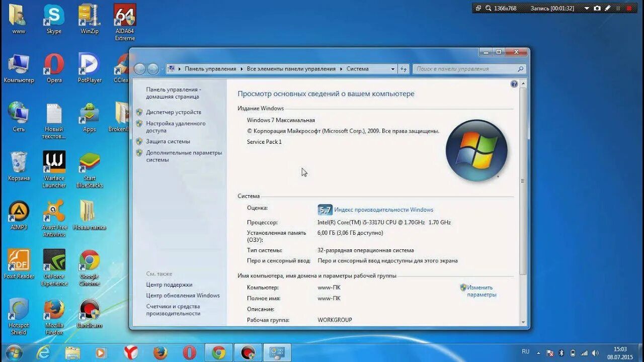Open the AIMP3 desktop shortcut
The height and width of the screenshot is (362, 644).
pyautogui.click(x=19, y=215)
